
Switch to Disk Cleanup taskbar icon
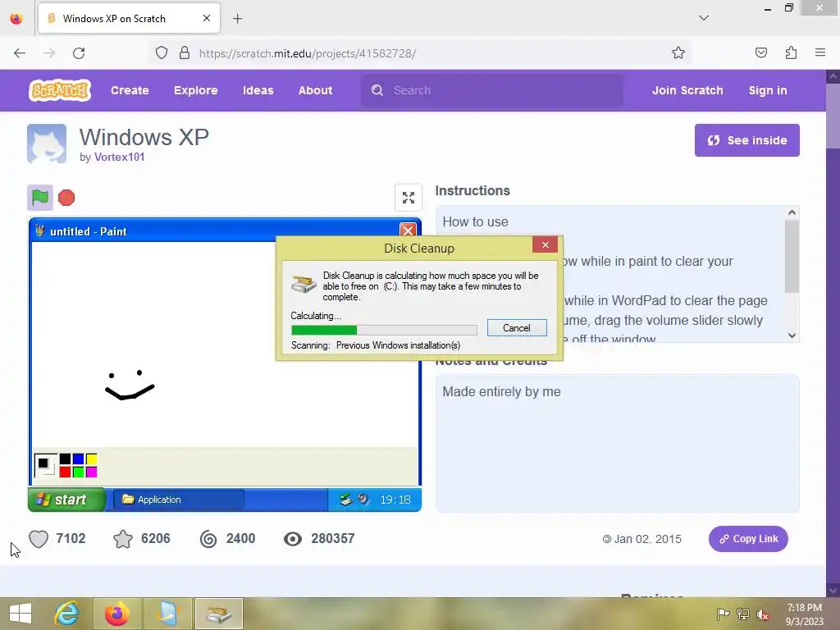tap(218, 614)
